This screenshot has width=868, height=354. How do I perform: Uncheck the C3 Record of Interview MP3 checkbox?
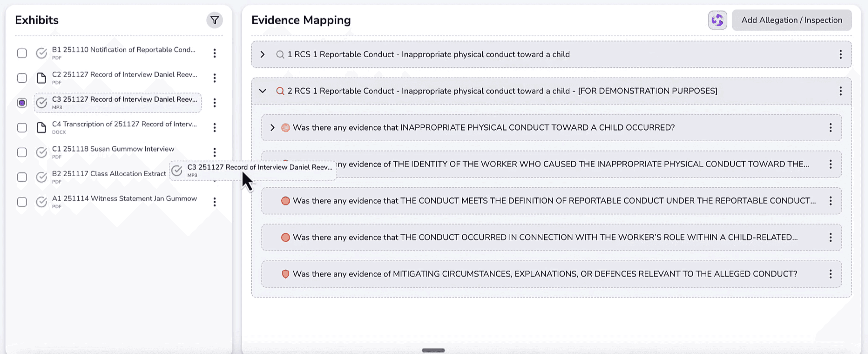point(22,103)
